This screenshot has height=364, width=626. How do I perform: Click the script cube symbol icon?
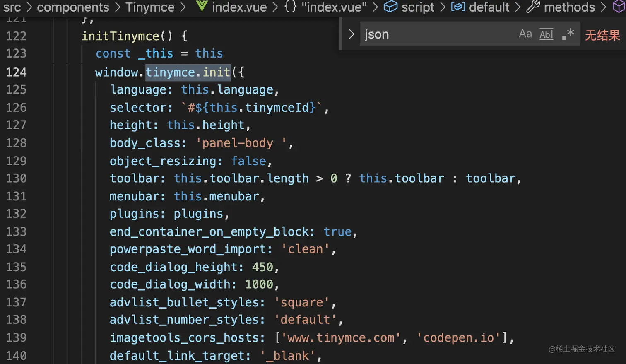[390, 7]
